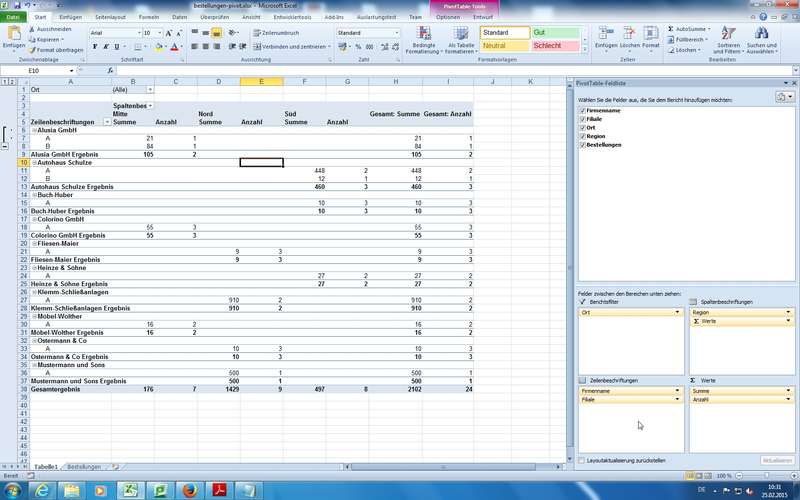Open the font name dropdown Arial

pos(139,33)
